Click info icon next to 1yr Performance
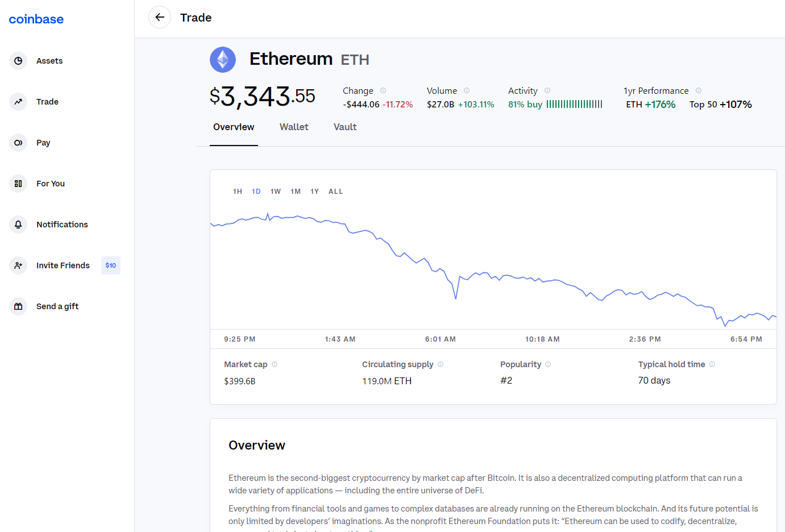This screenshot has height=532, width=785. point(699,90)
